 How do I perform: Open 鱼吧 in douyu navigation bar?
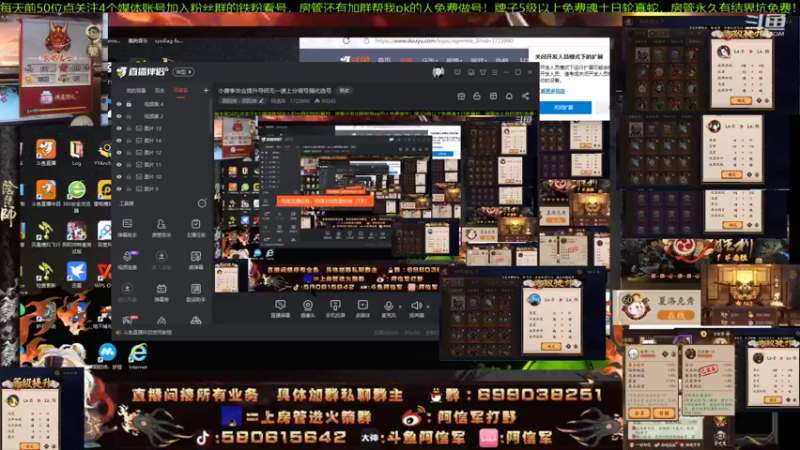click(502, 60)
